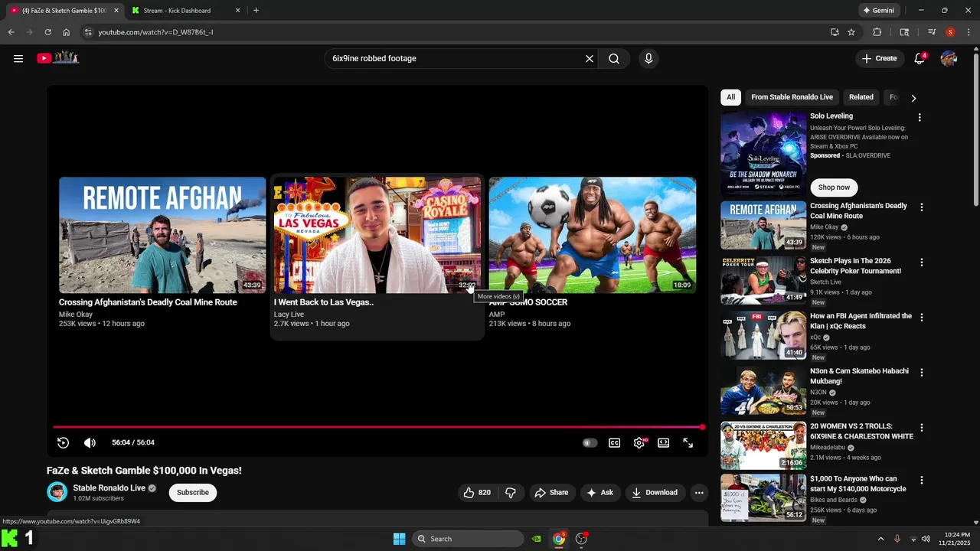Open a new browser tab
980x551 pixels.
(256, 11)
